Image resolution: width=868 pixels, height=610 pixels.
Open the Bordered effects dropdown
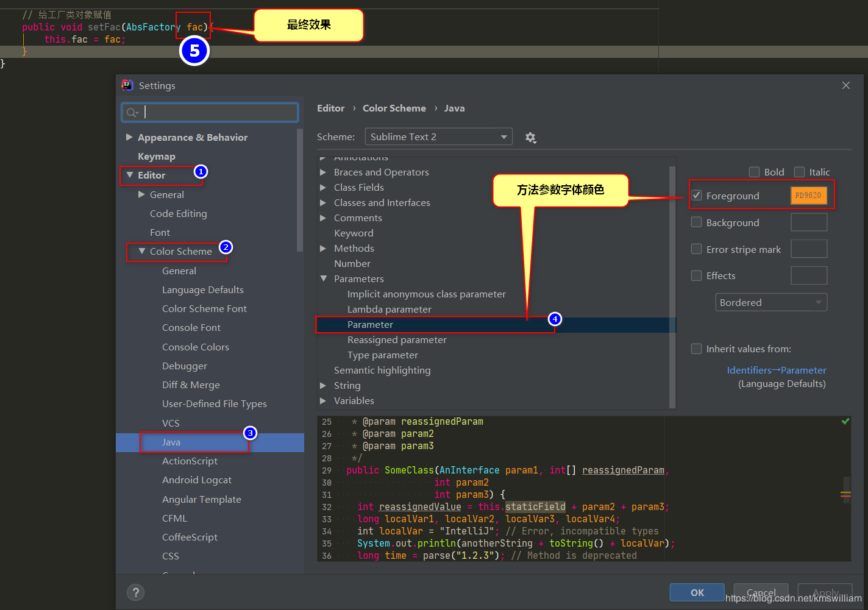point(771,302)
